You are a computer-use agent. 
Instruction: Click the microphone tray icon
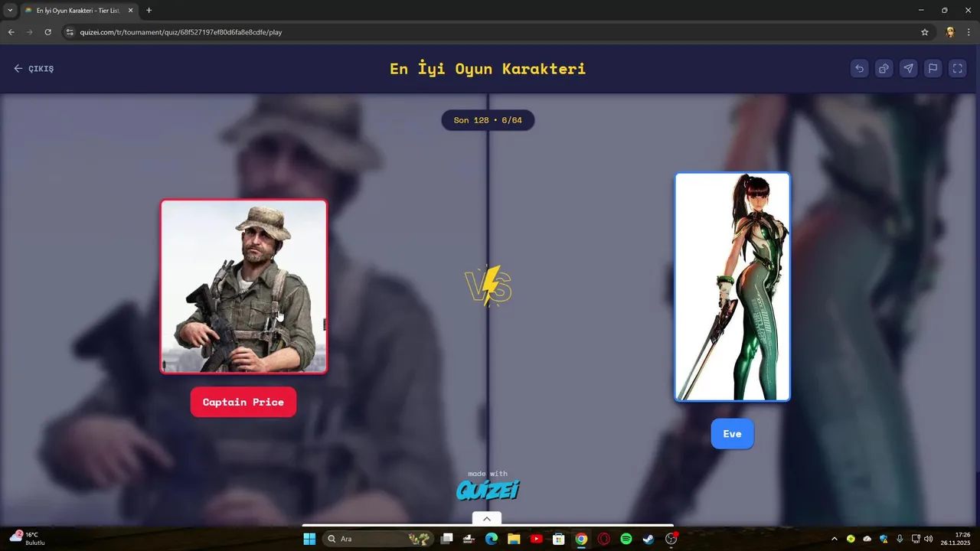point(900,539)
